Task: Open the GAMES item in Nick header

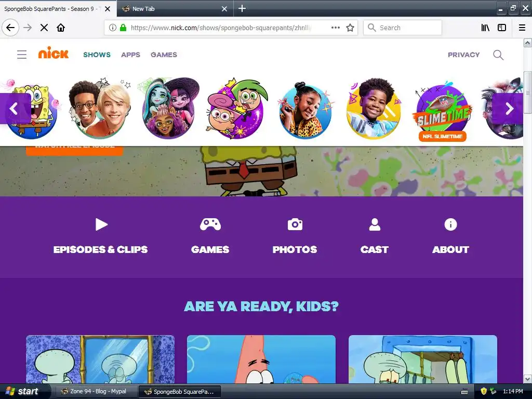Action: coord(164,55)
